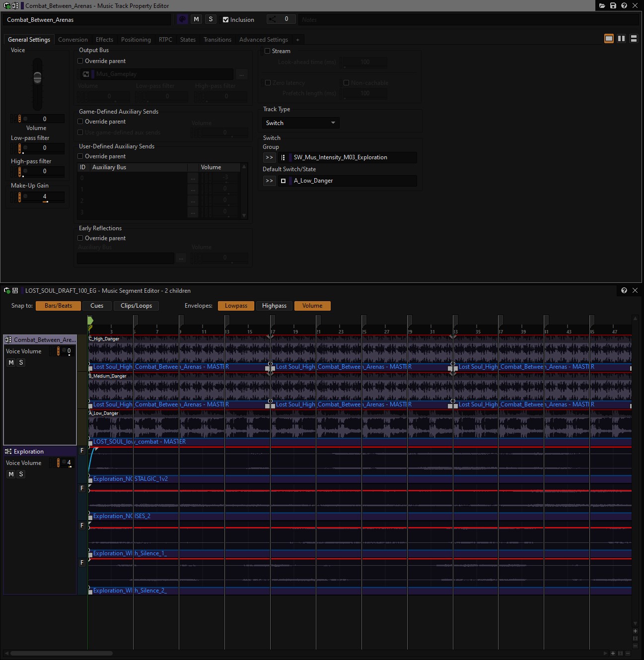Check Override parent under Output Bus
The width and height of the screenshot is (644, 660).
coord(80,61)
